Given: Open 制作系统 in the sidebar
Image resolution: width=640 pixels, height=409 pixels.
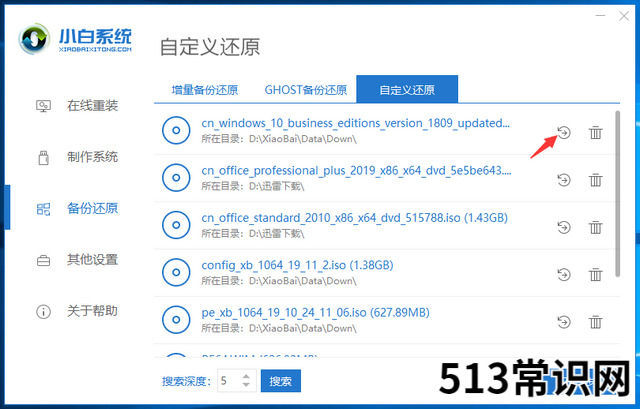Looking at the screenshot, I should click(x=92, y=157).
